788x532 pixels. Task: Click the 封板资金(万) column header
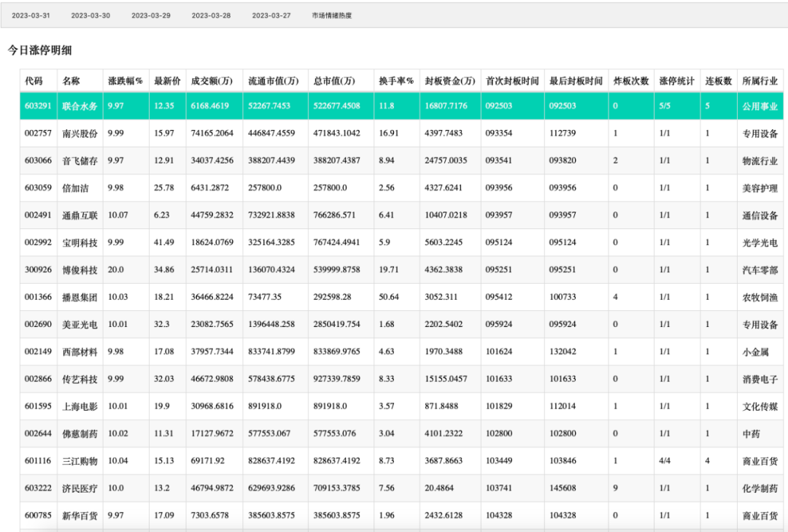point(449,81)
